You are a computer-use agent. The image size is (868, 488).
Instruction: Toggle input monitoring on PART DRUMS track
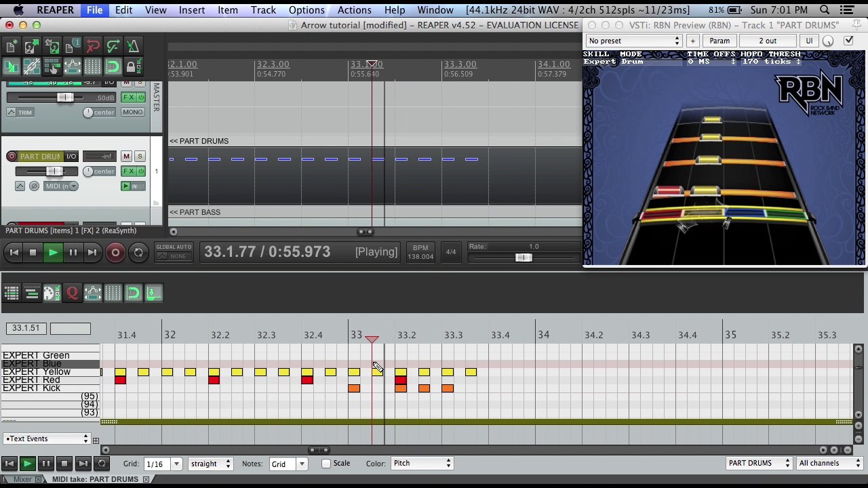[126, 186]
